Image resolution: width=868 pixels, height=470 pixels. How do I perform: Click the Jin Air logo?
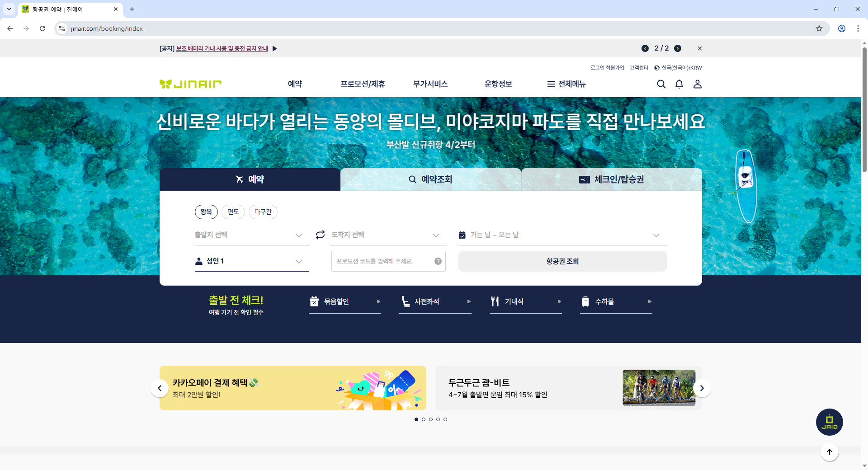point(190,84)
